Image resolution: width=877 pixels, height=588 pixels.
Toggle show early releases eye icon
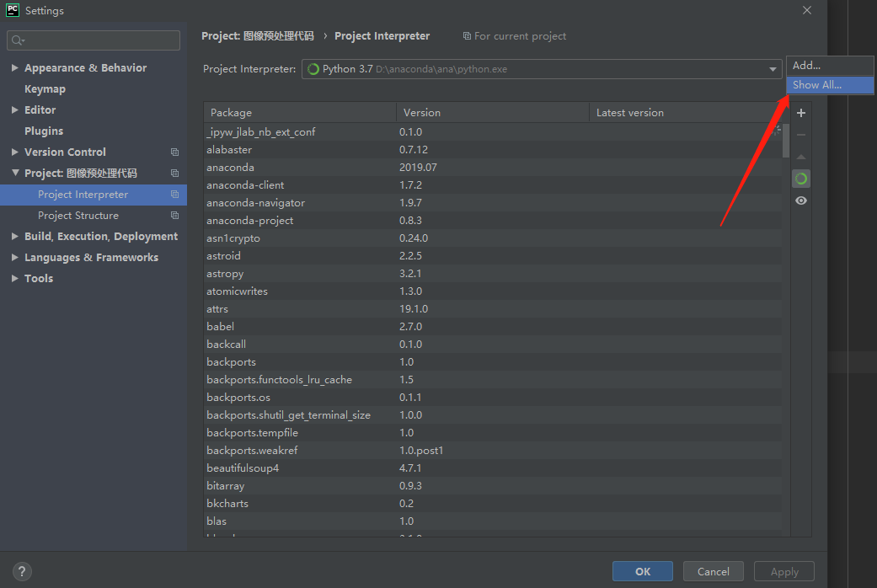click(x=801, y=200)
